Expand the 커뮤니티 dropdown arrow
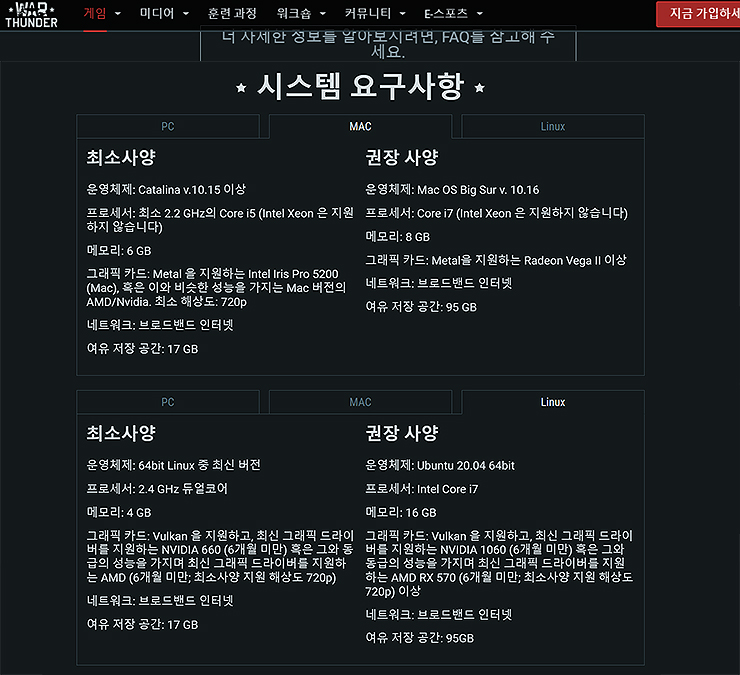 coord(403,14)
